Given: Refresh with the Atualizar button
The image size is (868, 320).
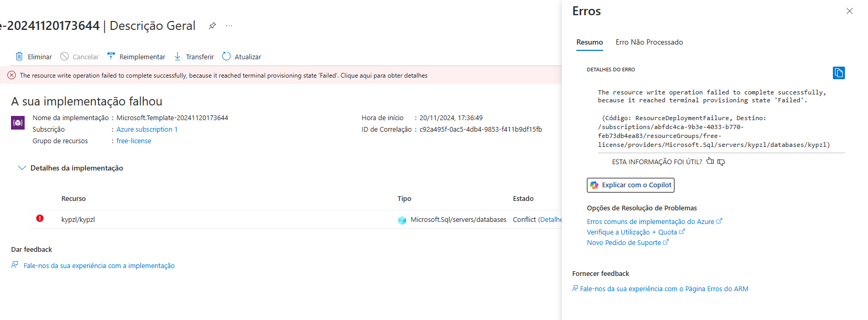Looking at the screenshot, I should click(x=241, y=57).
